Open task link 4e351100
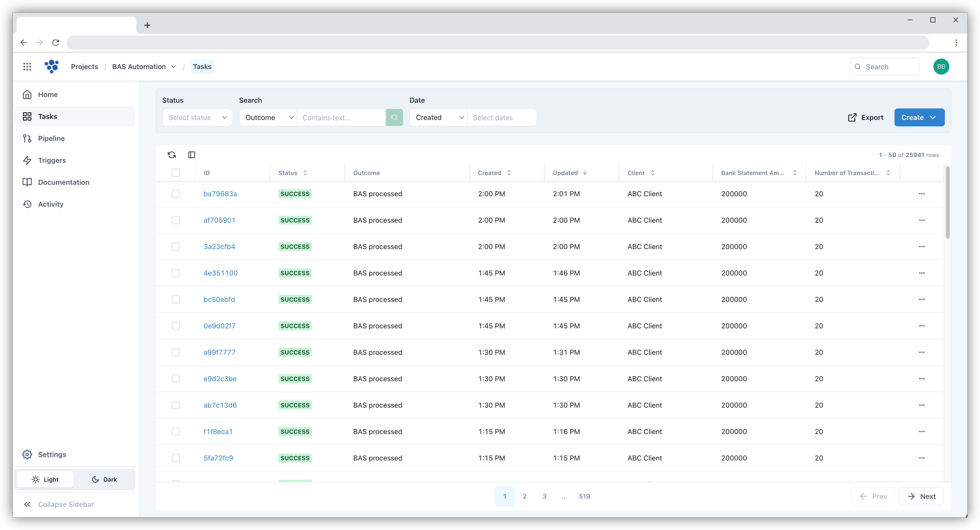Screen dimensions: 980x530 [220, 273]
